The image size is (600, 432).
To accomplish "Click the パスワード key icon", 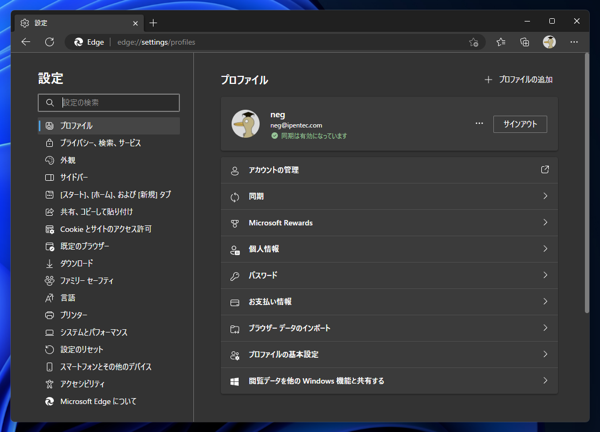I will pos(235,276).
